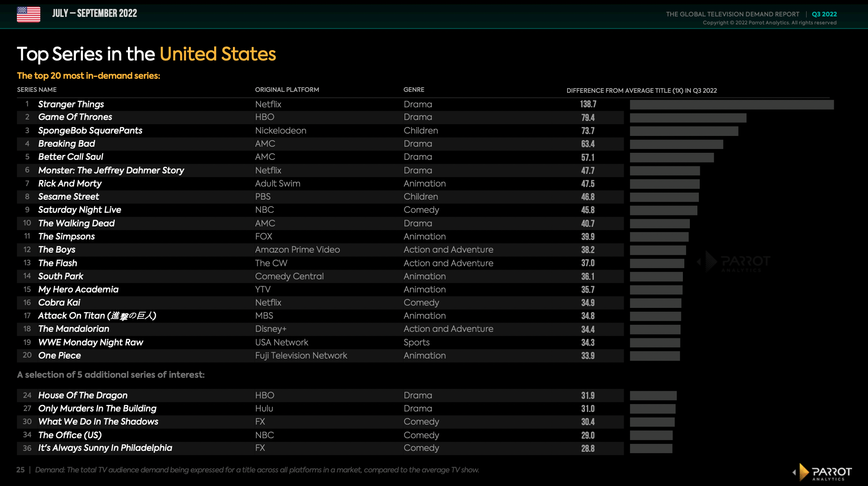Click 'Saturday Night Live' title
Image resolution: width=868 pixels, height=486 pixels.
80,209
